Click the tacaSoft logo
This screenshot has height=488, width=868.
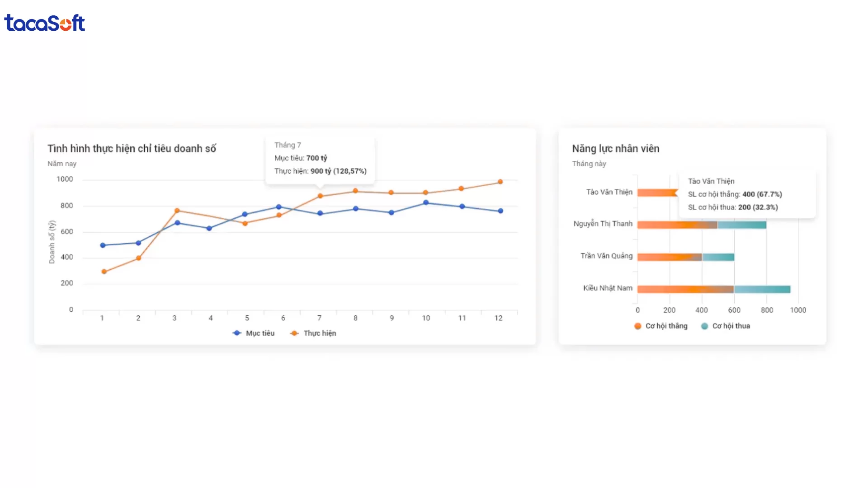[44, 23]
